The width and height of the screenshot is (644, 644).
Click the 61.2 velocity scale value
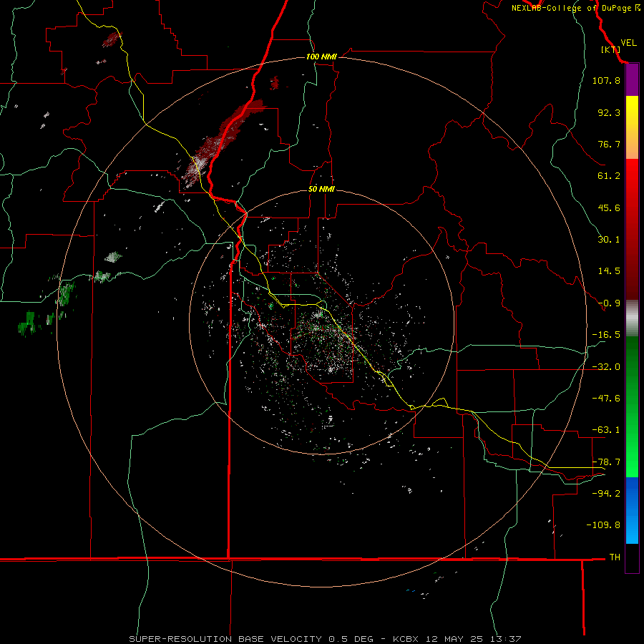609,176
